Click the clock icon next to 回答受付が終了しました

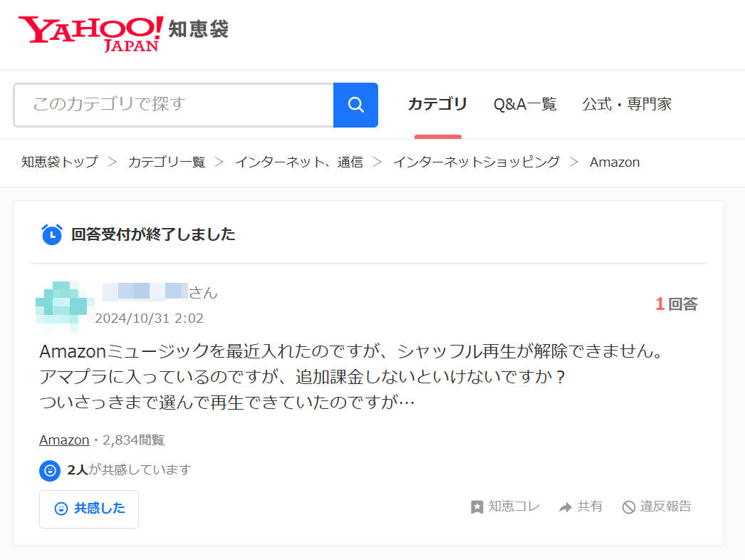point(51,233)
